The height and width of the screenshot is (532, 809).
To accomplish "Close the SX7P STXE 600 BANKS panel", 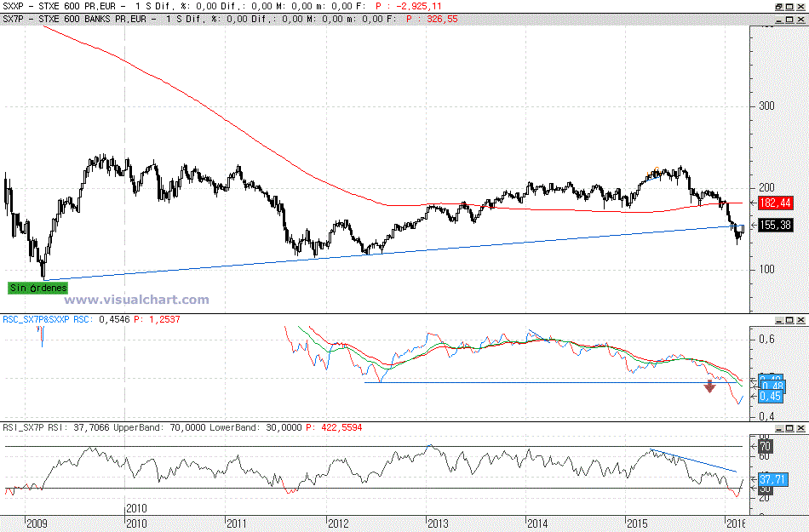I will [x=800, y=20].
